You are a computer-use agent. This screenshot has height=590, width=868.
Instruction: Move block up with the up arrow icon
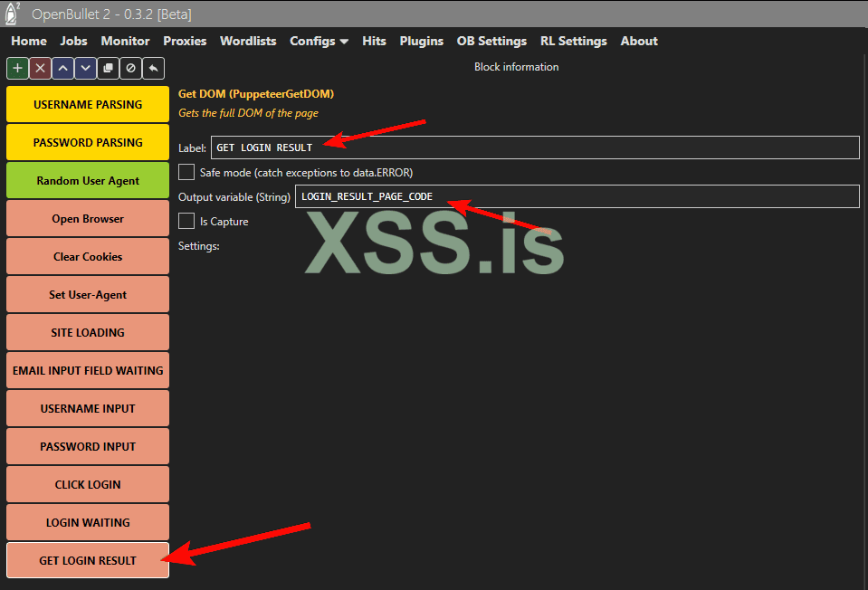(63, 69)
